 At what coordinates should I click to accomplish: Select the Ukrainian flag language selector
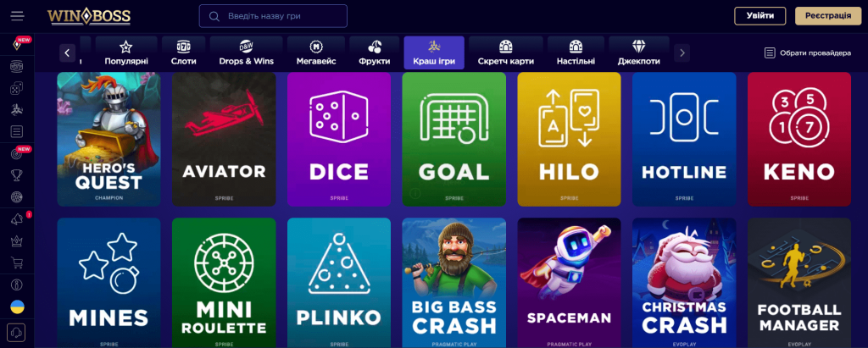17,307
